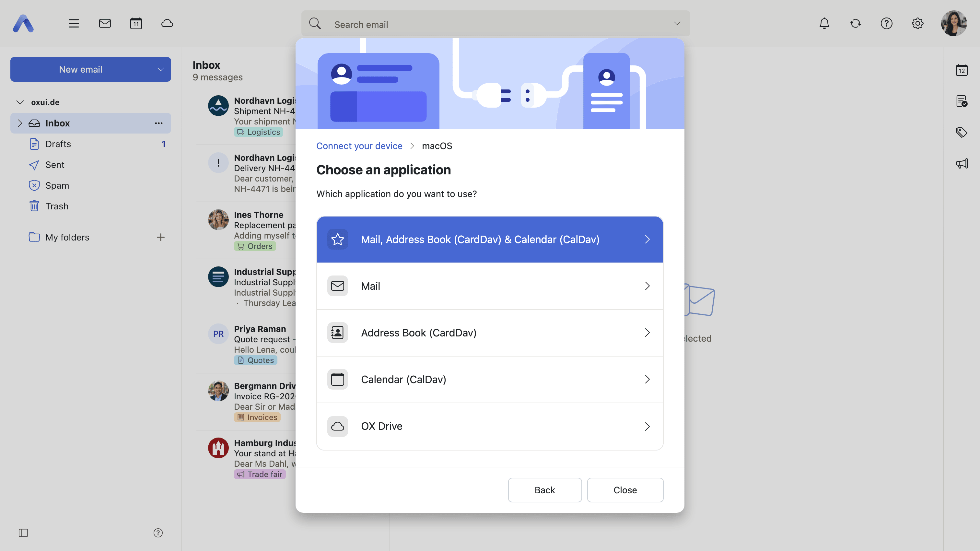Image resolution: width=980 pixels, height=551 pixels.
Task: Open the Calendar app icon in top bar
Action: point(136,23)
